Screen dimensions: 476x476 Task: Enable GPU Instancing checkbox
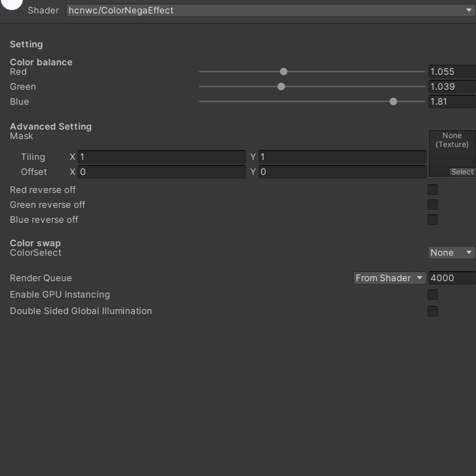(433, 295)
